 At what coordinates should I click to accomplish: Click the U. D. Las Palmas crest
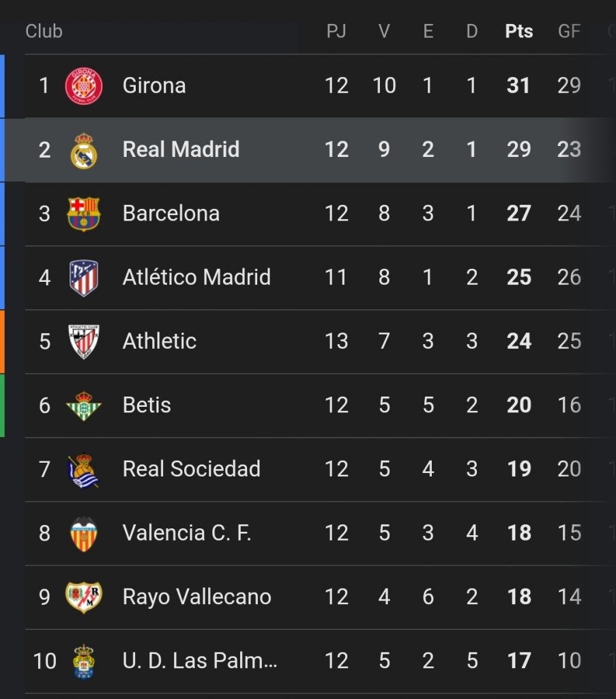(x=84, y=661)
